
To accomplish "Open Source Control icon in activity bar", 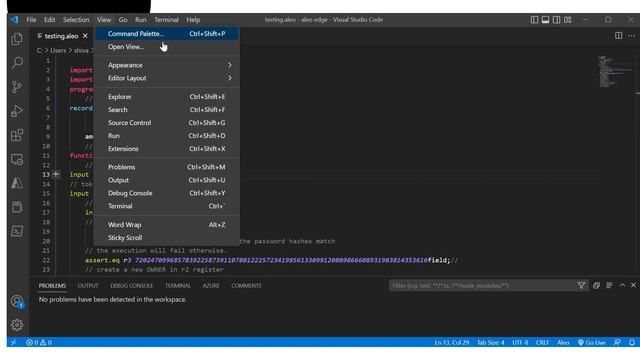I will [17, 87].
